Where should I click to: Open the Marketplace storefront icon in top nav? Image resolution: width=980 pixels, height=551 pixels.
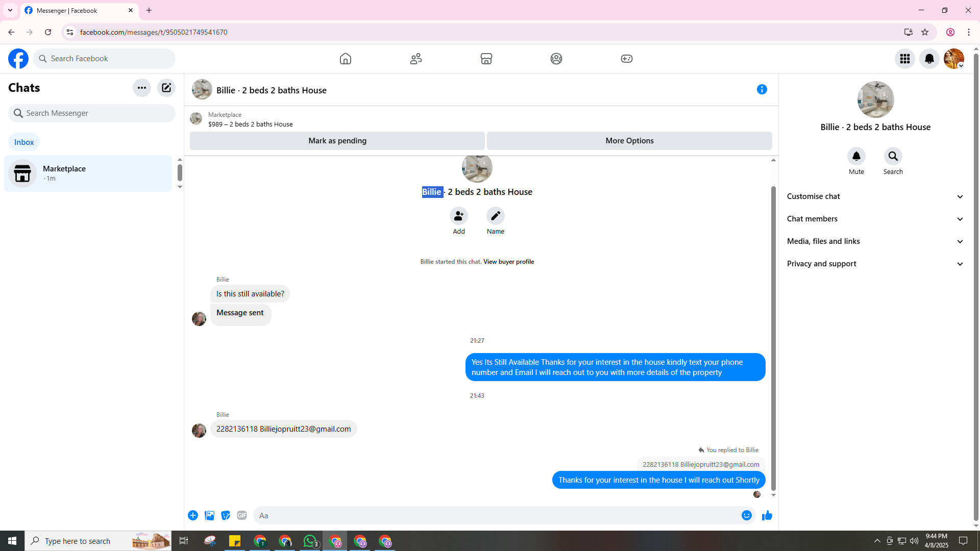486,59
